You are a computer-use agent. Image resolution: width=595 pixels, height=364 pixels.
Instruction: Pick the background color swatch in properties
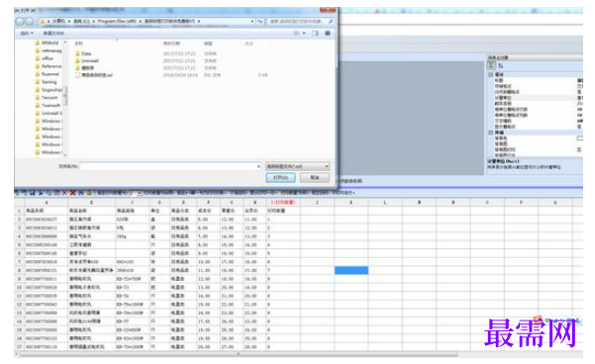(579, 138)
